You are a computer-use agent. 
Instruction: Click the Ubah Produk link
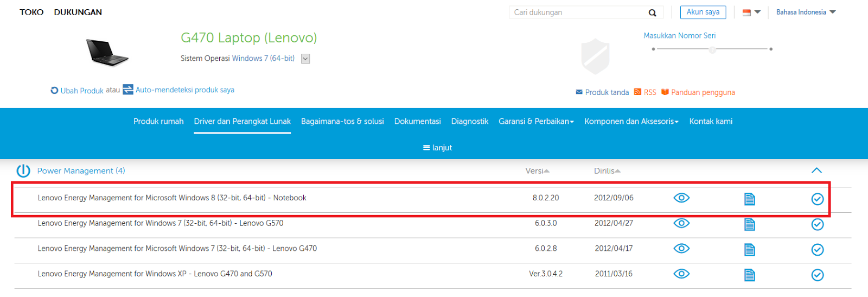[x=82, y=91]
